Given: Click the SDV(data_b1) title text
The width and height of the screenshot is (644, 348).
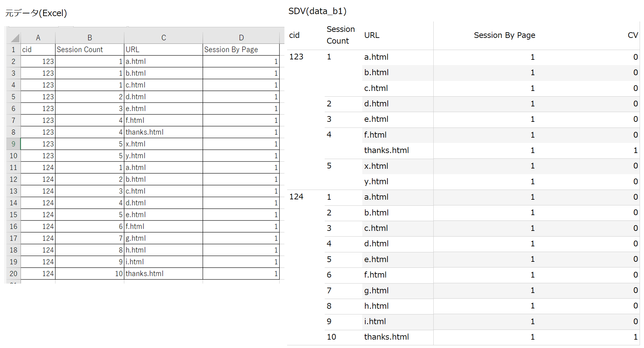Looking at the screenshot, I should pyautogui.click(x=317, y=11).
